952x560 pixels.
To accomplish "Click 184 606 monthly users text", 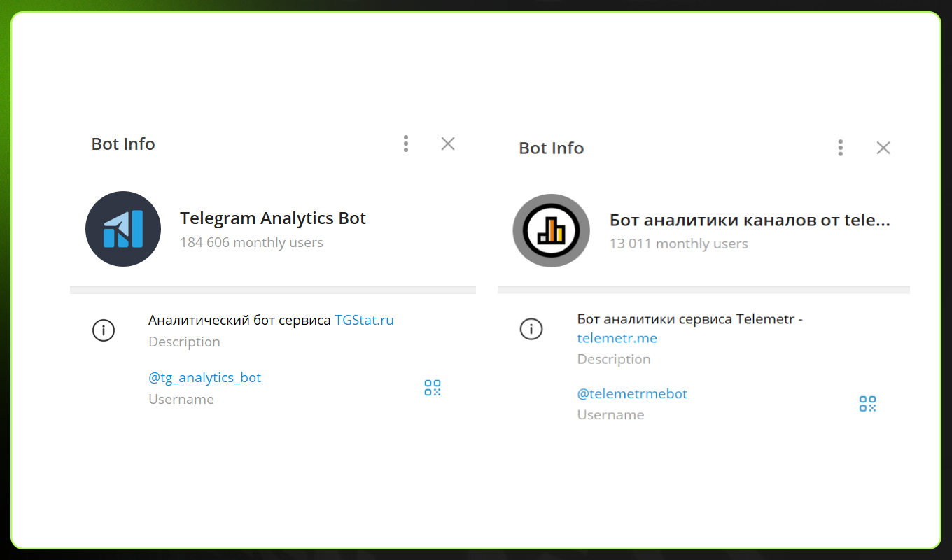I will [251, 242].
